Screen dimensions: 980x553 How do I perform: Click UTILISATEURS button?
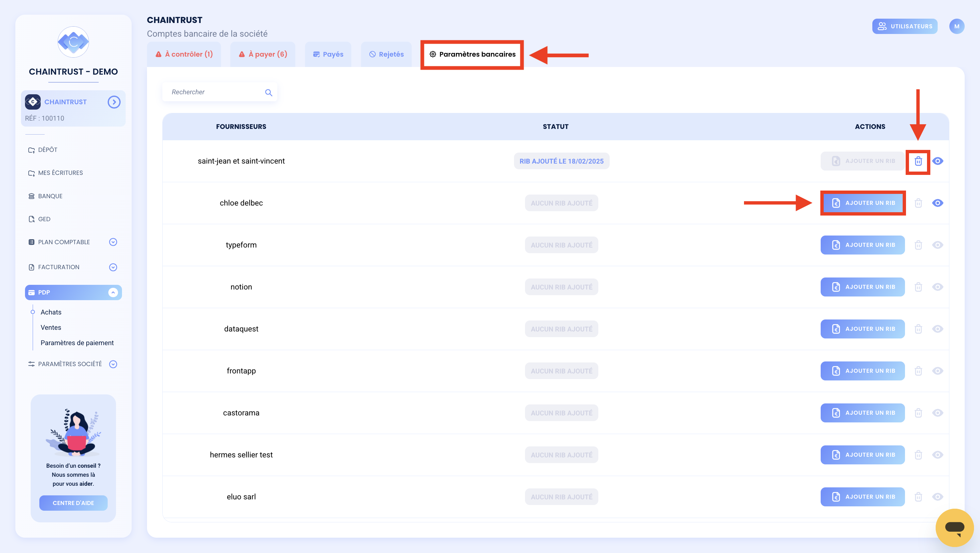pos(905,27)
